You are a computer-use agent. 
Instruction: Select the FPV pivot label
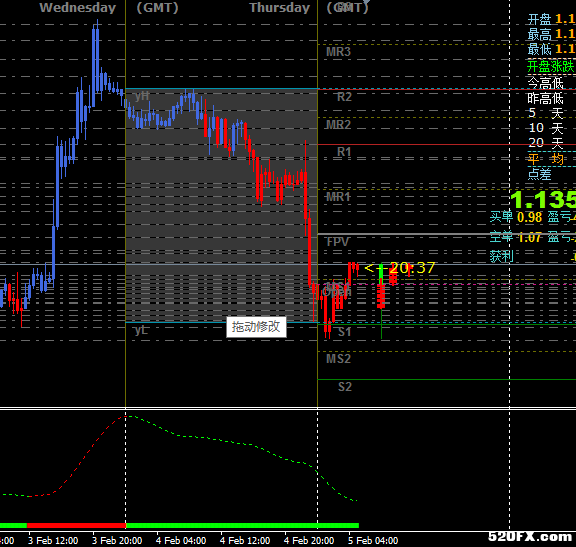pos(338,242)
